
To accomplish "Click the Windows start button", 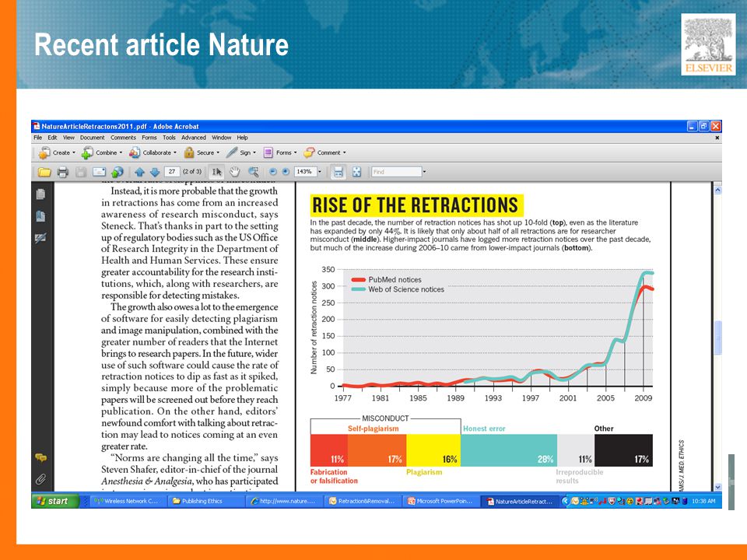I will pyautogui.click(x=54, y=501).
